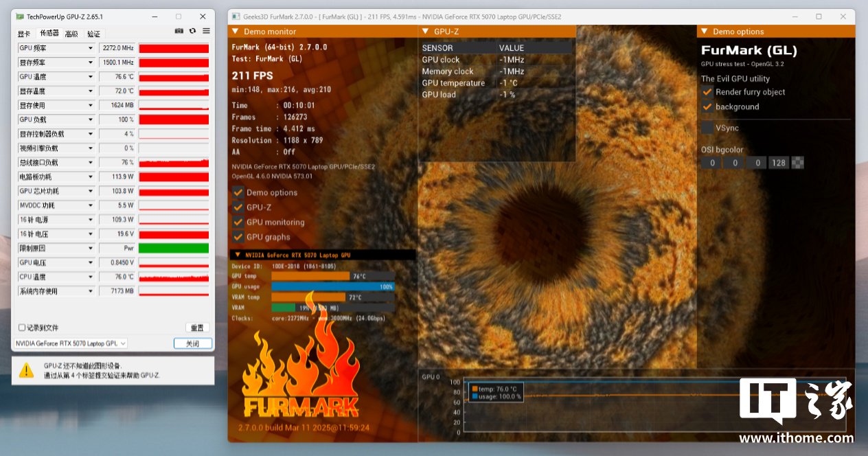This screenshot has width=868, height=456.
Task: Click the FurMark app icon in title bar
Action: coord(236,16)
